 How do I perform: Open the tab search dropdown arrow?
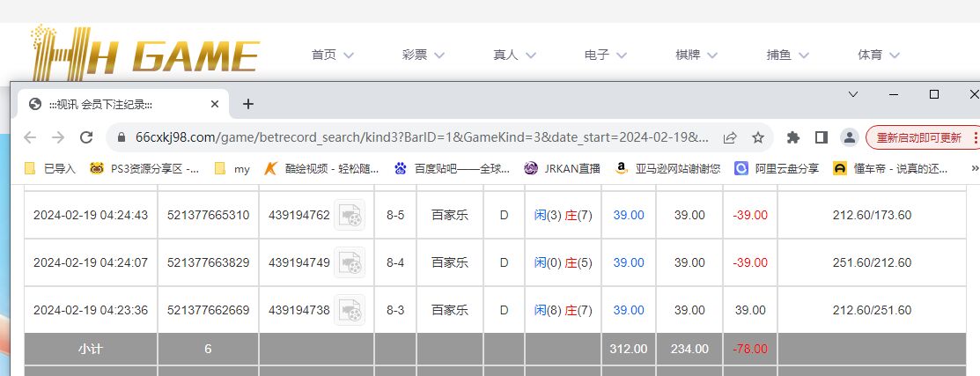pyautogui.click(x=852, y=94)
